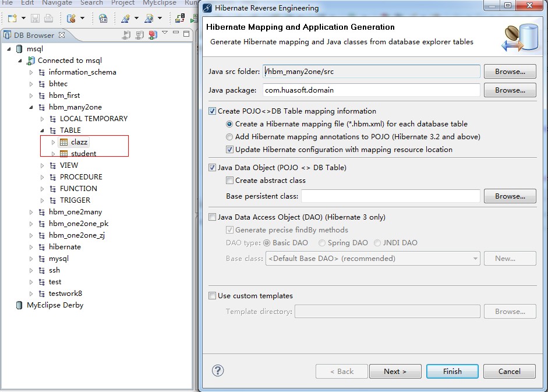The width and height of the screenshot is (548, 392).
Task: Open the New wizard dropdown arrow
Action: point(23,18)
